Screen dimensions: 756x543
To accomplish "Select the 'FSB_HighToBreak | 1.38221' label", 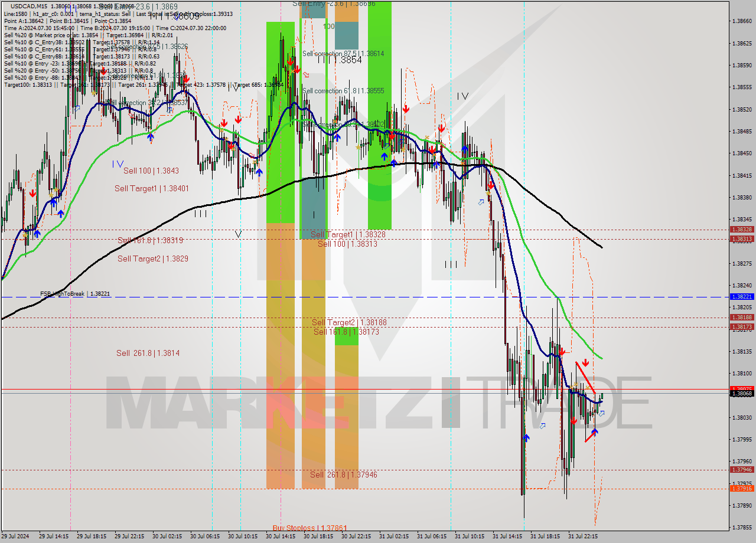I will tap(75, 293).
